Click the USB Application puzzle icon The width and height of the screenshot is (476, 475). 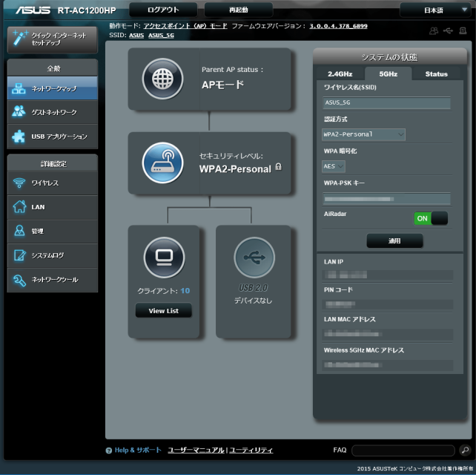[x=19, y=137]
